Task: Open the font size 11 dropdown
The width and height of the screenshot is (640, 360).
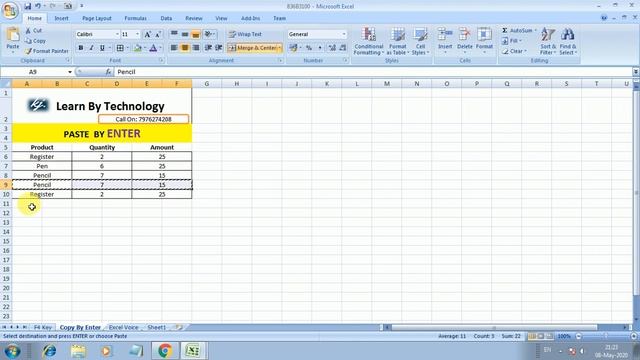Action: [x=137, y=34]
